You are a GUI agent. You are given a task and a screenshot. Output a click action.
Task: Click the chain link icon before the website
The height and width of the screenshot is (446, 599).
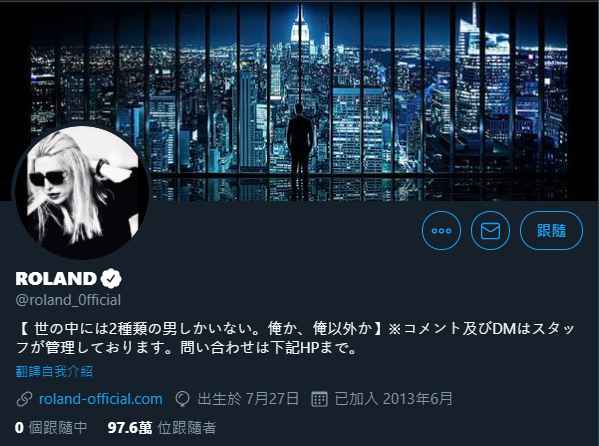(24, 399)
